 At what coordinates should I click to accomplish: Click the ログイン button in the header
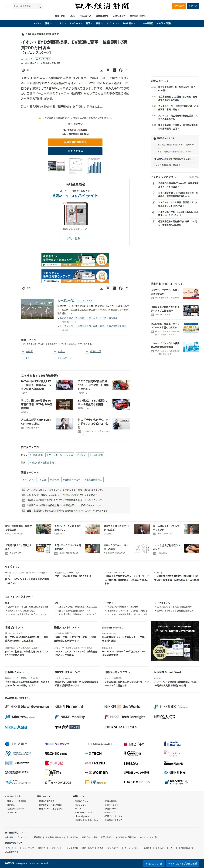click(193, 6)
